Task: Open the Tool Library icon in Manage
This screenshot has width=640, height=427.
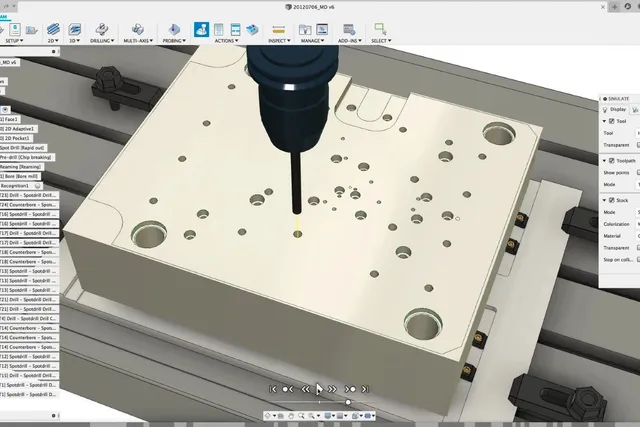Action: (305, 29)
